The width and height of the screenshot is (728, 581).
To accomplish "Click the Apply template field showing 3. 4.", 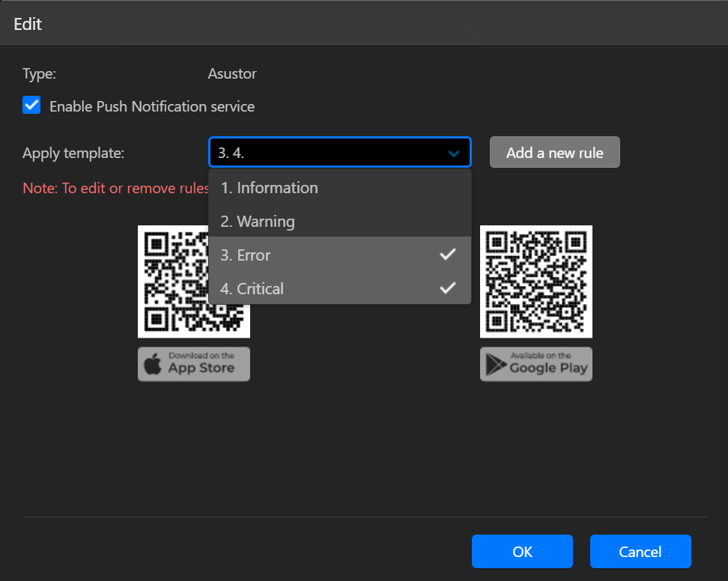I will coord(340,152).
